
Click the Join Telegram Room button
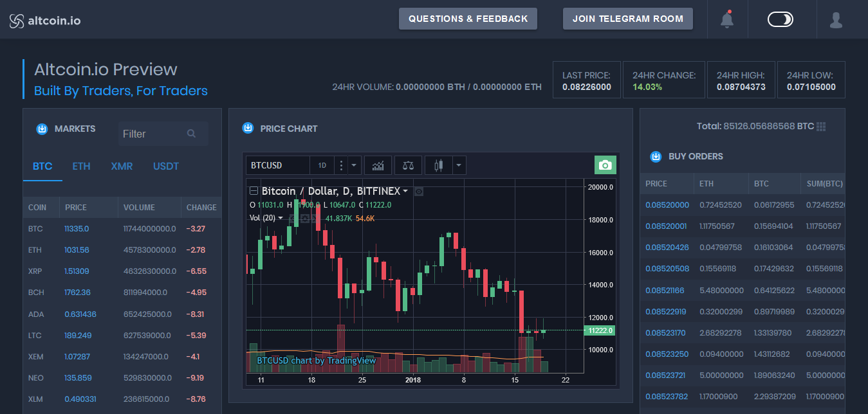pos(628,19)
